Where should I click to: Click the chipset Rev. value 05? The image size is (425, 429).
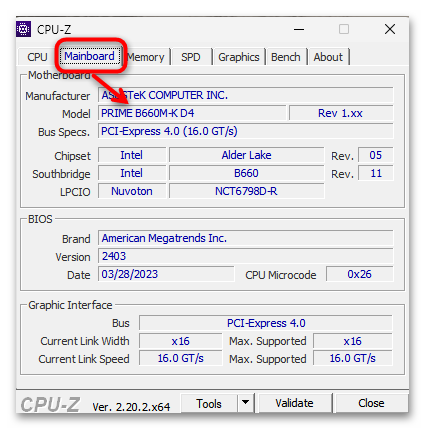tap(376, 155)
